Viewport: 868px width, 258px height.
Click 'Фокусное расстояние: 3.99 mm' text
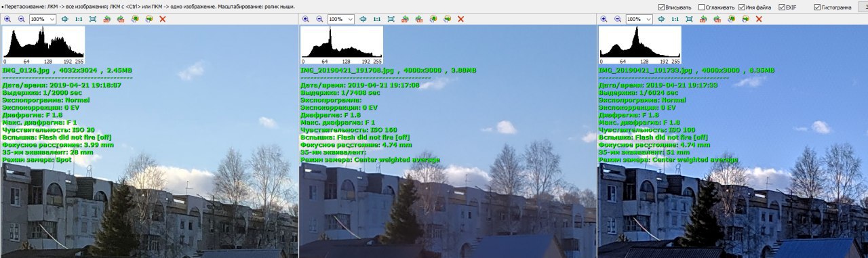[x=58, y=144]
